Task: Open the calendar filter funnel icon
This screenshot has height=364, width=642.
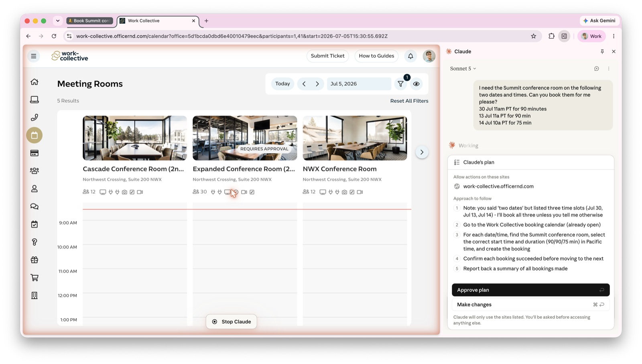Action: click(400, 84)
